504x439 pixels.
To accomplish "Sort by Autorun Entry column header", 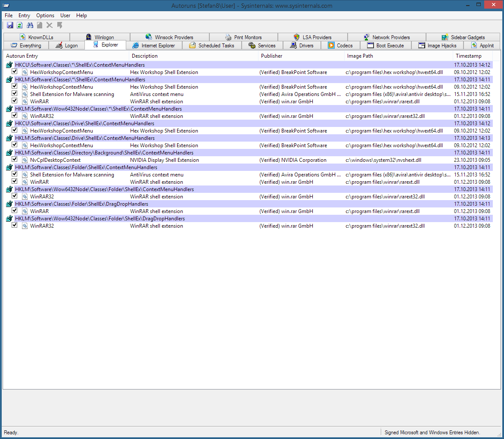I will coord(66,56).
